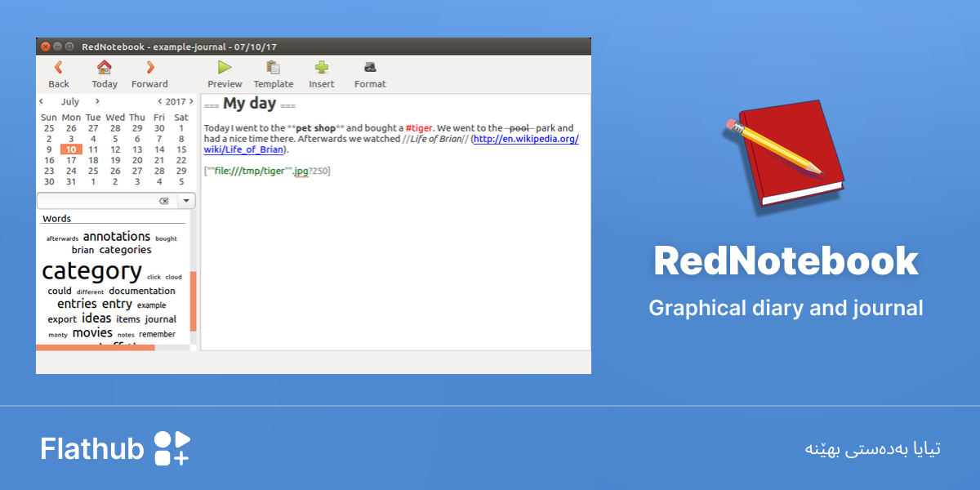
Task: Click 'journal' in the word cloud
Action: click(161, 319)
